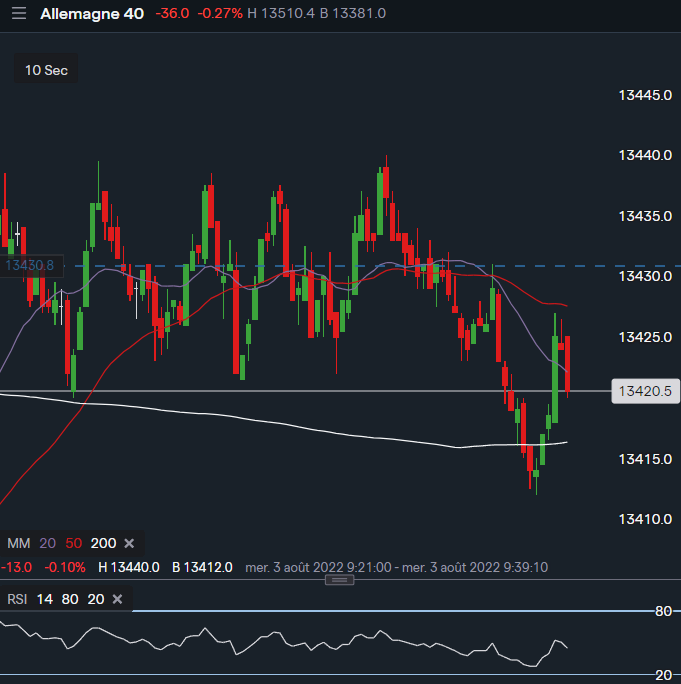Select the RSI 20 oversold value in legend

[x=96, y=599]
